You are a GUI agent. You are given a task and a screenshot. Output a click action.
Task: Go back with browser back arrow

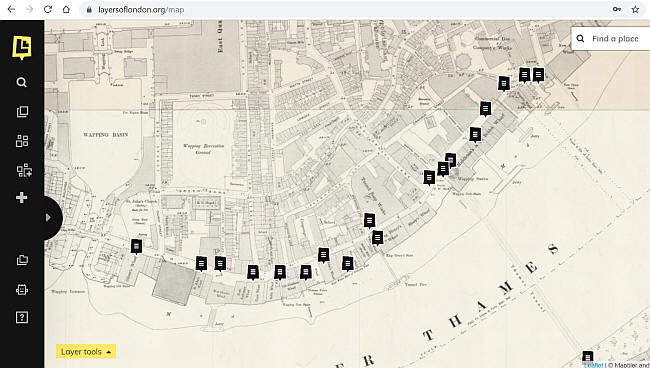(11, 9)
